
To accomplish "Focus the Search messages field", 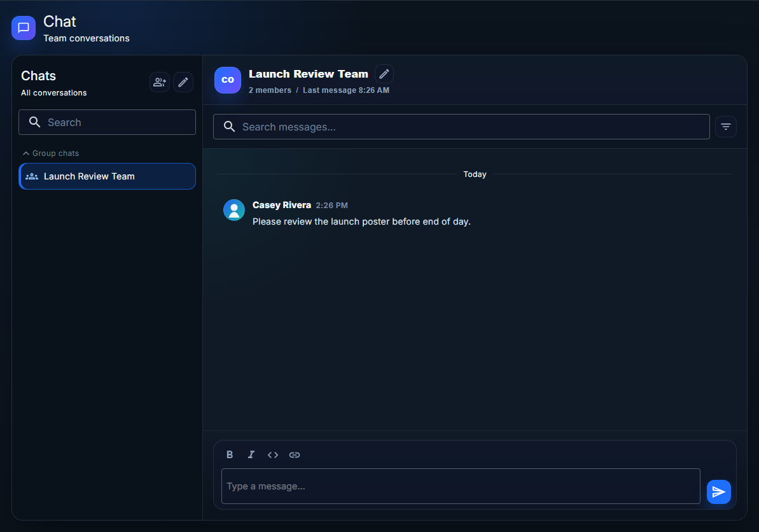I will [461, 127].
